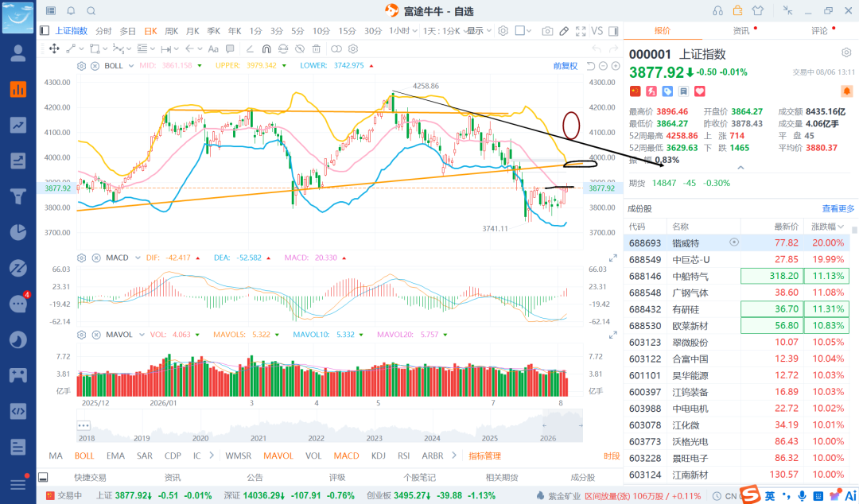The height and width of the screenshot is (504, 859).
Task: Toggle quick trade panel icon at bottom
Action: coord(43,477)
